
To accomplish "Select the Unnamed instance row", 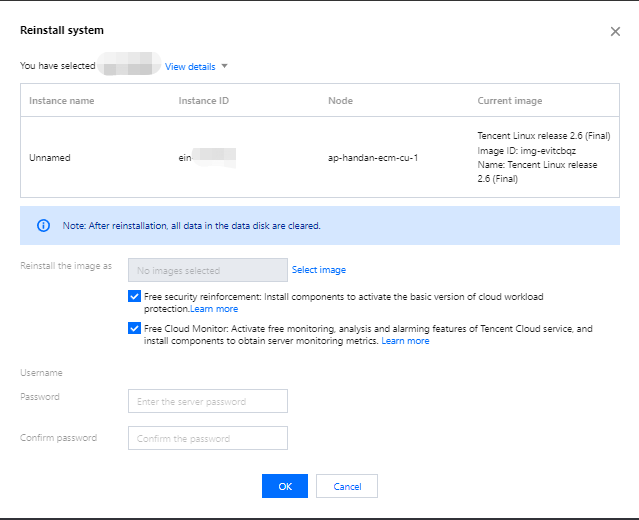I will [50, 158].
